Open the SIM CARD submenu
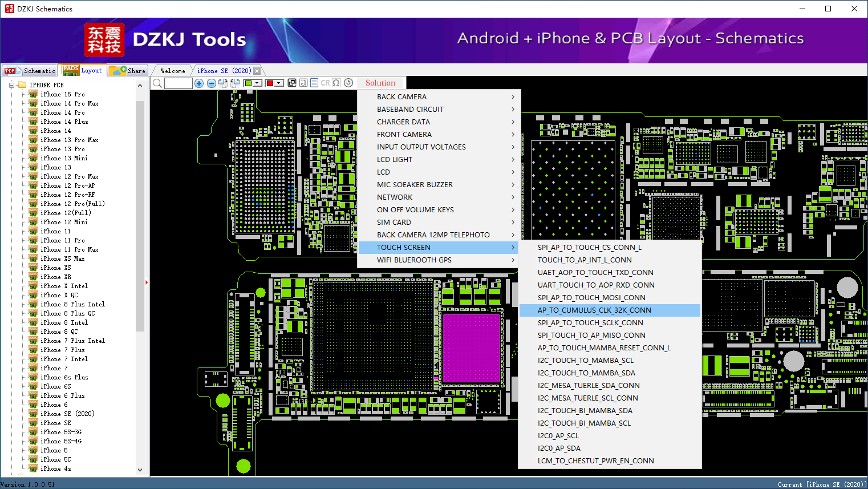 (x=438, y=223)
